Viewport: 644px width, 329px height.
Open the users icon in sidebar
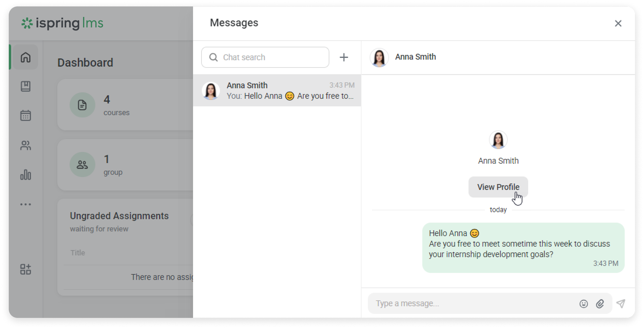(25, 145)
